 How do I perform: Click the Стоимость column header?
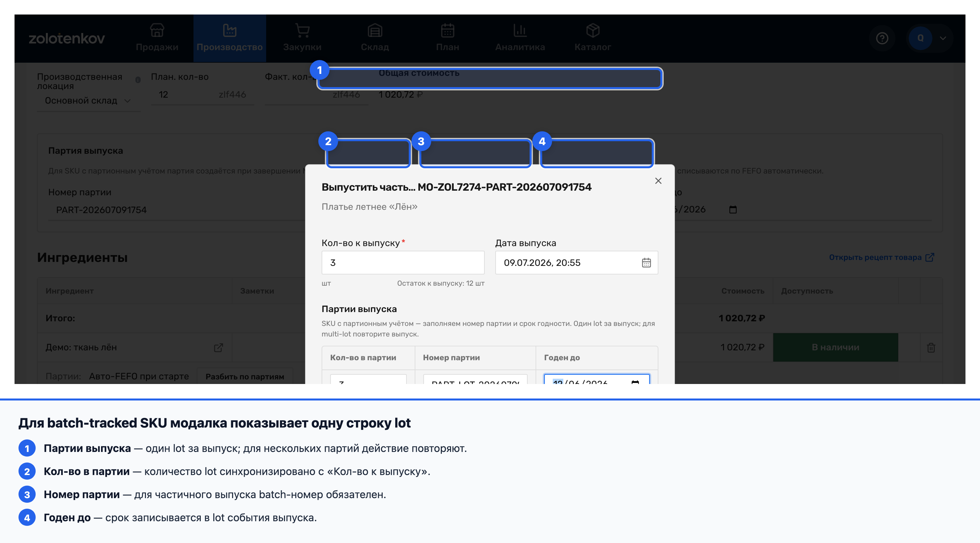[x=743, y=291]
